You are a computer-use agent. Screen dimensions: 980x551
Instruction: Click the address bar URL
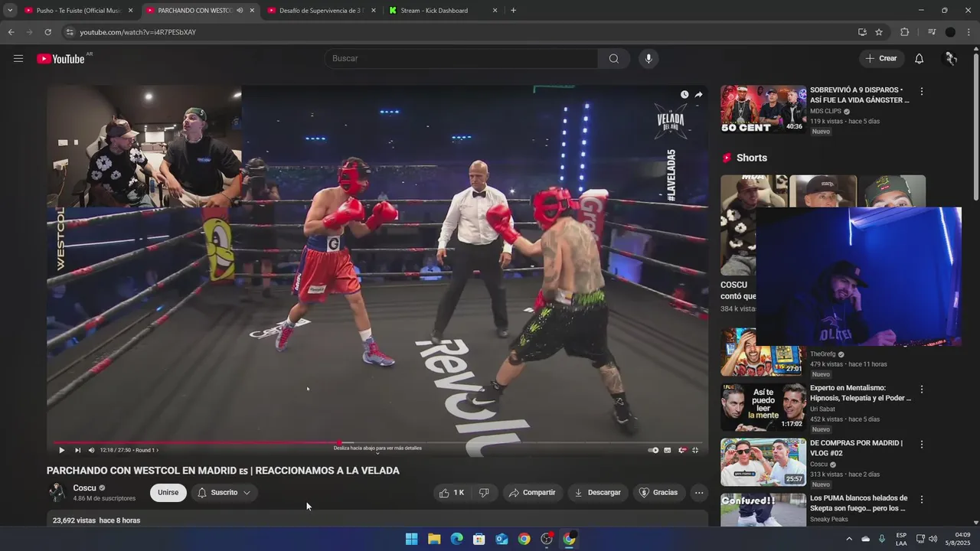pos(138,32)
